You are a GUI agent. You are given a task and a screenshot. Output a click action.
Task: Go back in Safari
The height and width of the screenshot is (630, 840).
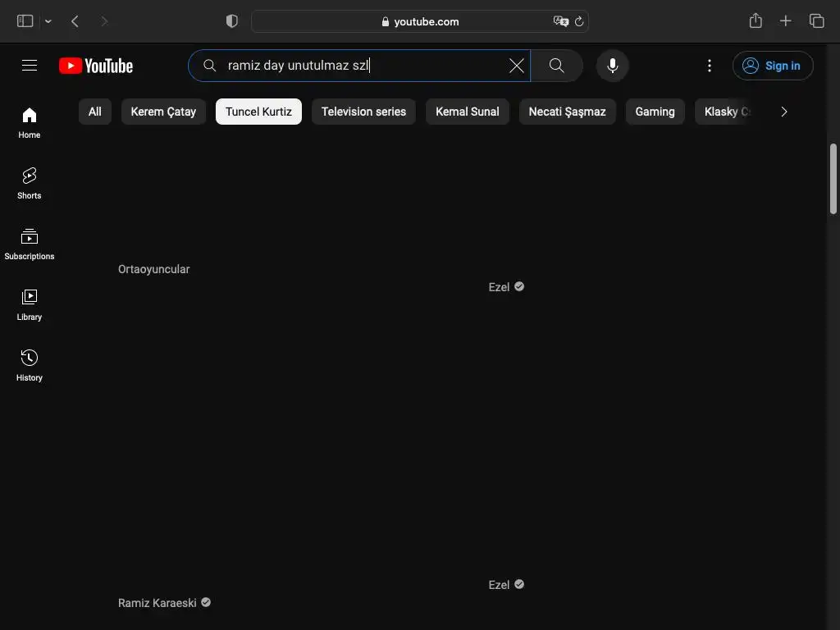pos(75,21)
